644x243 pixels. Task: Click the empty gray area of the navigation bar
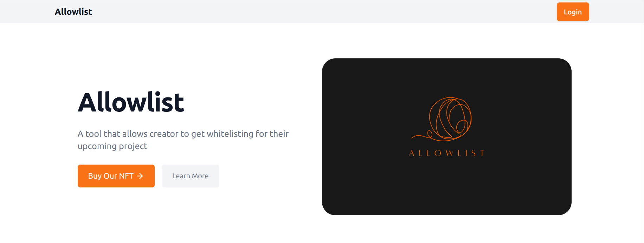(316, 12)
